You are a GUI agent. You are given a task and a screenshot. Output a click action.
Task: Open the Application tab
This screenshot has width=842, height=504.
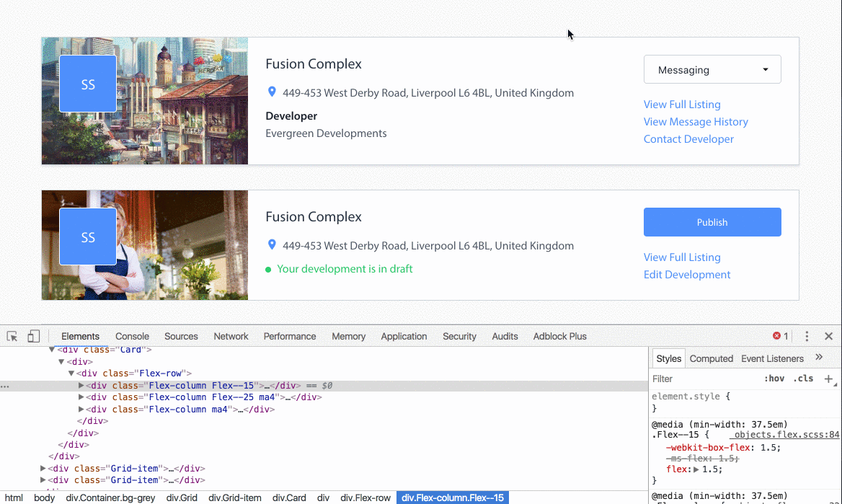(404, 336)
